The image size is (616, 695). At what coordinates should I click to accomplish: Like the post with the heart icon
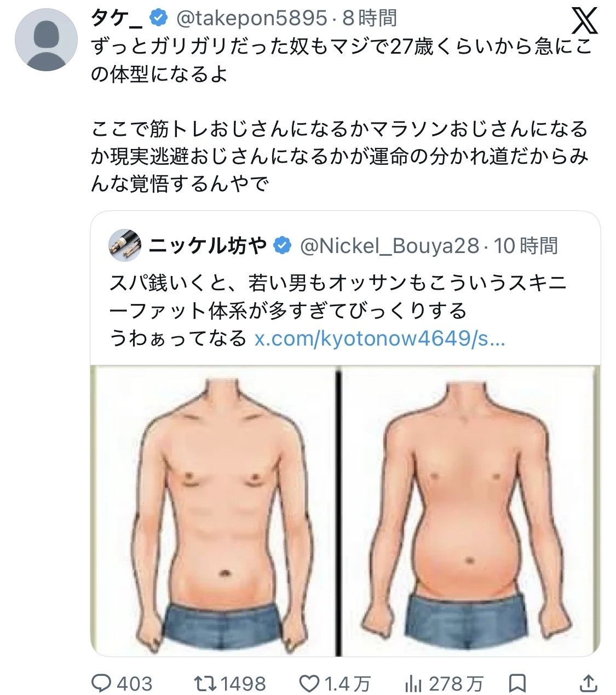309,683
